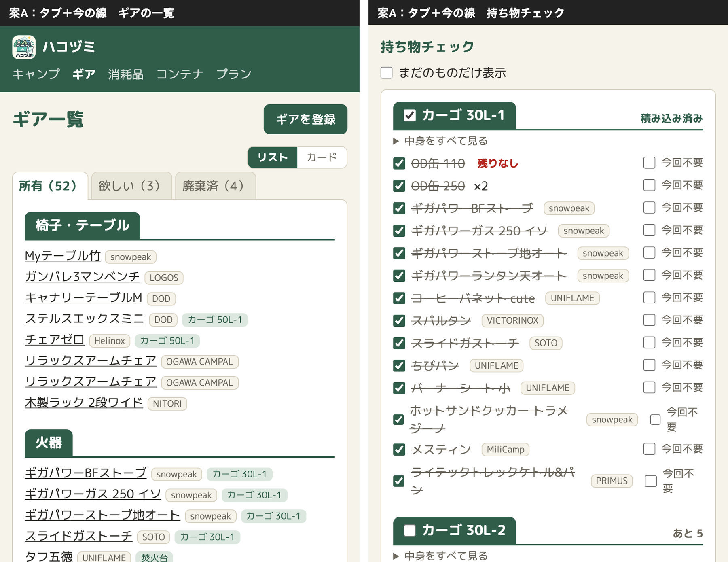This screenshot has width=728, height=562.
Task: Switch to リスト view
Action: (273, 157)
